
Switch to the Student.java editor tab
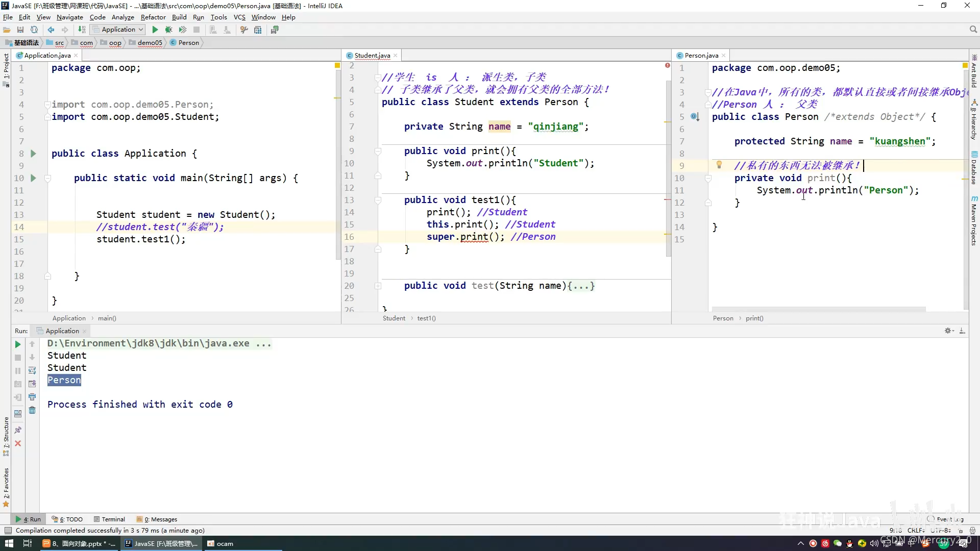[x=372, y=55]
